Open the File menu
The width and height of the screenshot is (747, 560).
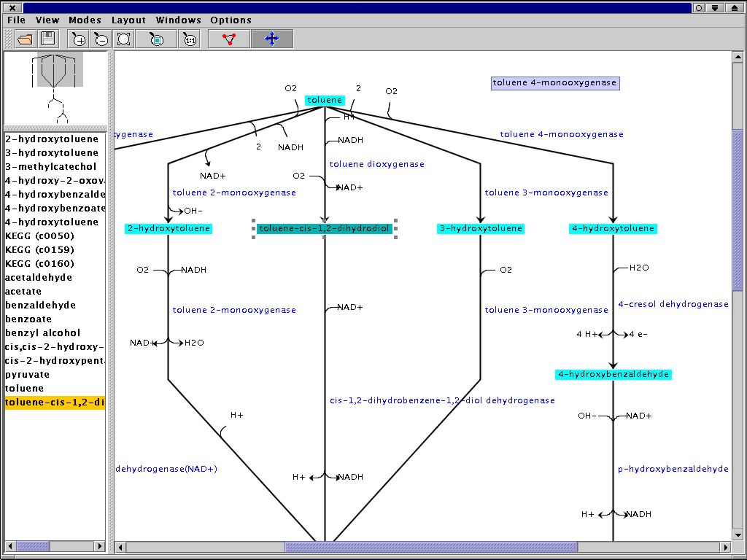16,20
